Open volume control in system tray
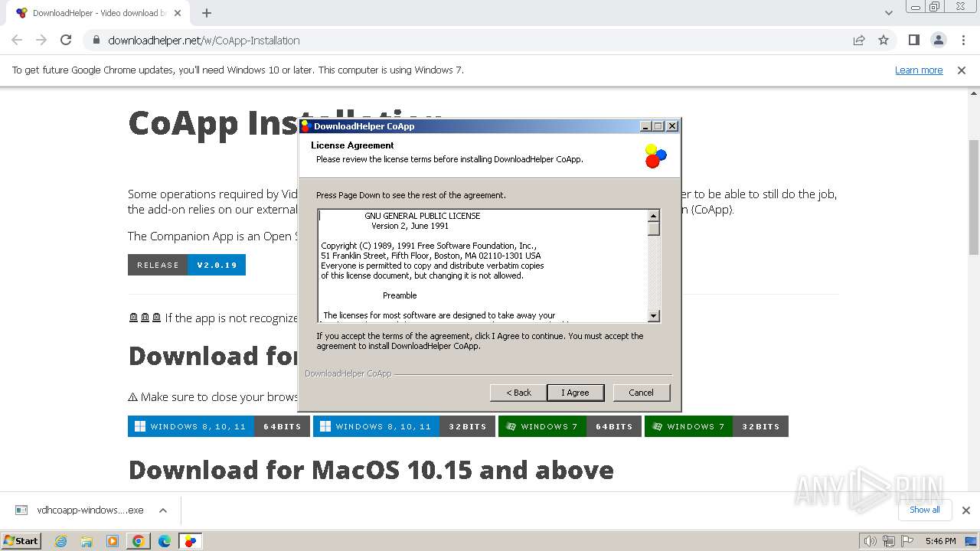The height and width of the screenshot is (551, 980). click(x=870, y=541)
